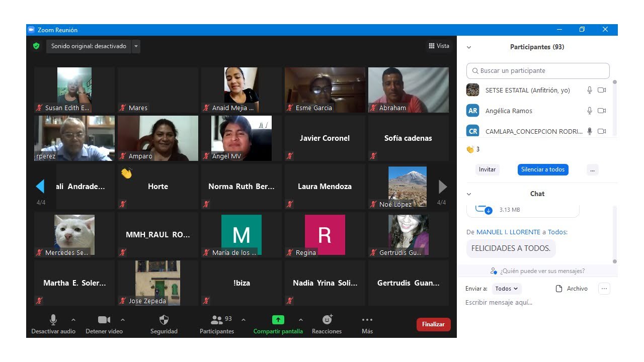Click microphone icon for Angélica Ramos
The width and height of the screenshot is (644, 362).
point(590,111)
